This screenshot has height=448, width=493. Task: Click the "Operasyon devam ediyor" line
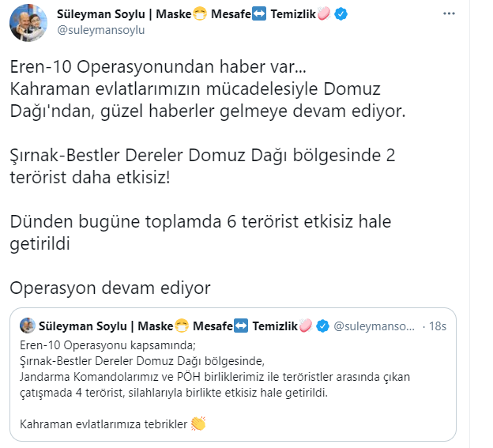click(x=111, y=286)
